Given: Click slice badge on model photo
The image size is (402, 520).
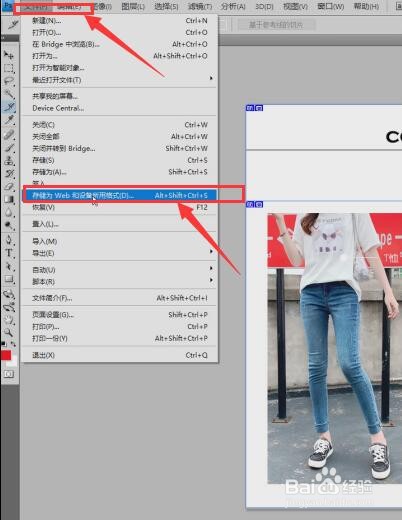Looking at the screenshot, I should pyautogui.click(x=254, y=204).
